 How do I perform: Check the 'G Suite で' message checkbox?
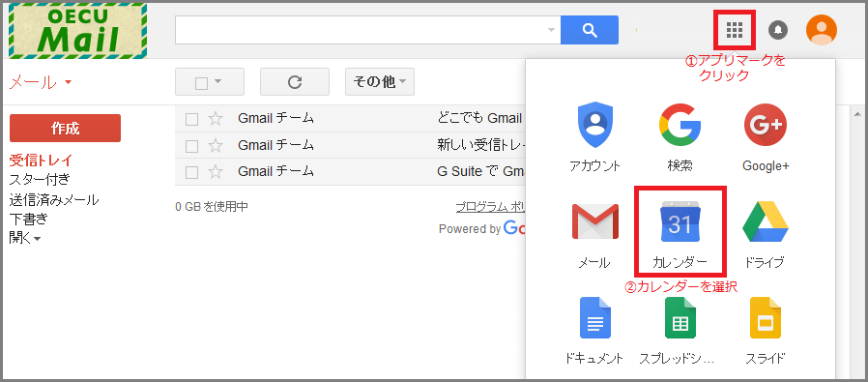191,173
